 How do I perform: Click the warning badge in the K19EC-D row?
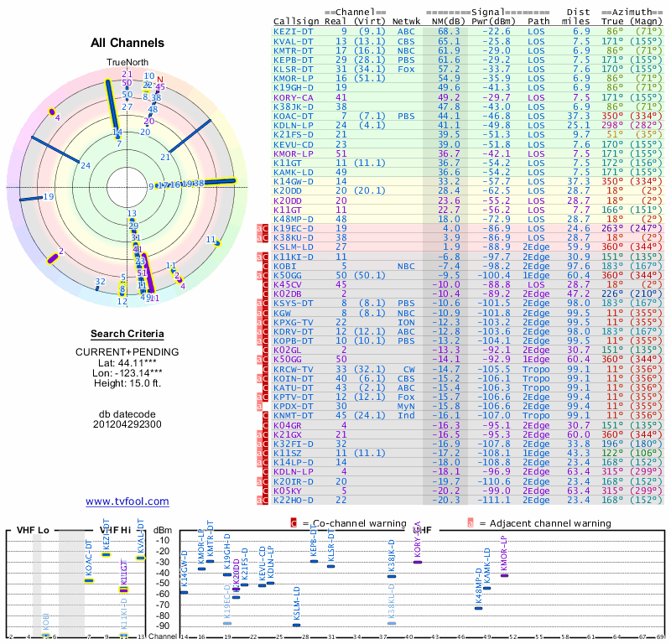pyautogui.click(x=263, y=228)
